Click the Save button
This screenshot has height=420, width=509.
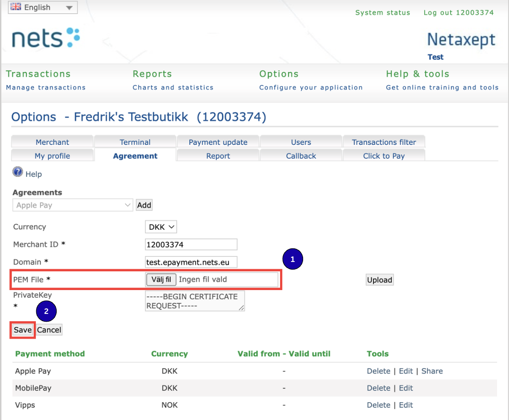23,330
